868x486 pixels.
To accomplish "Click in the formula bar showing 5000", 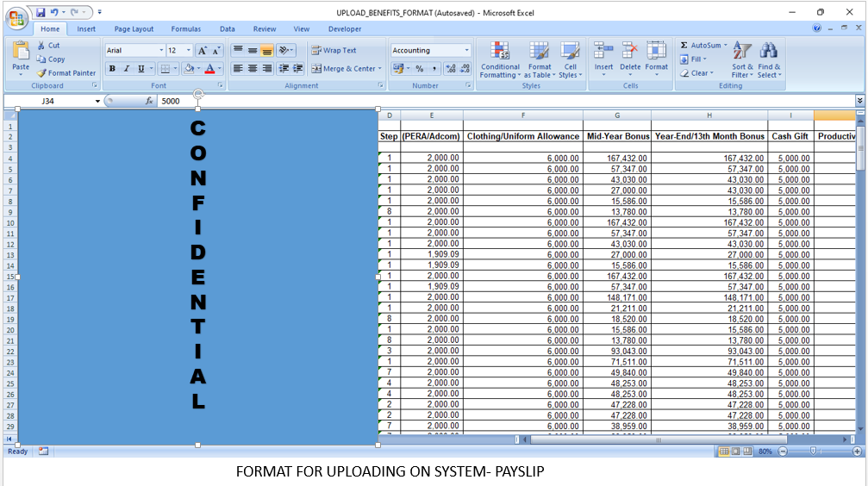I will coord(507,102).
